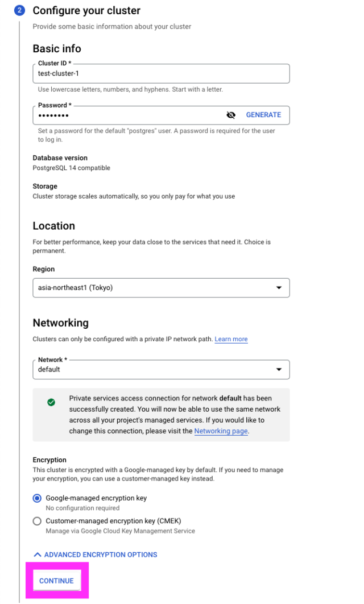Viewport: 364px width, 604px height.
Task: Open the Region selector showing asia-northeast1 (Tokyo)
Action: click(x=154, y=288)
